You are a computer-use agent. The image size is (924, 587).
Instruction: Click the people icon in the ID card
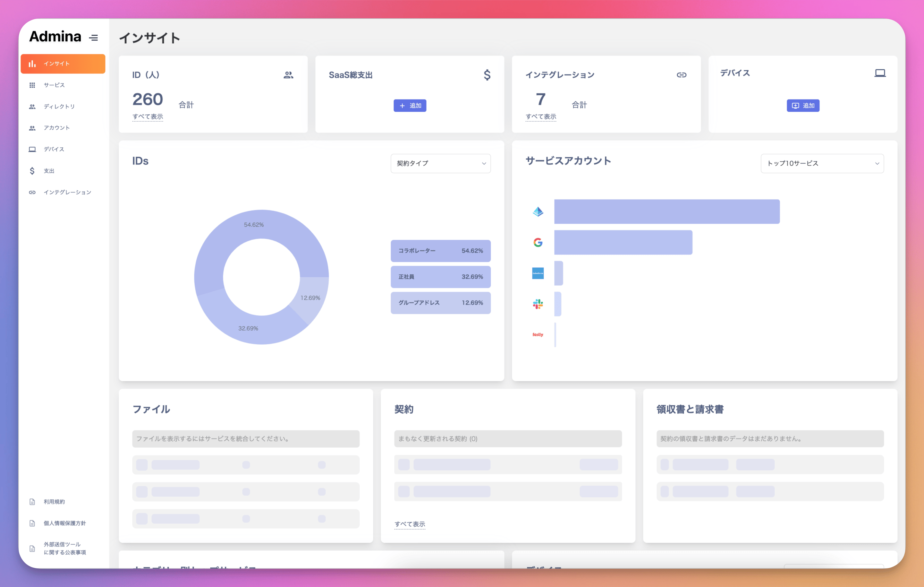click(x=289, y=75)
